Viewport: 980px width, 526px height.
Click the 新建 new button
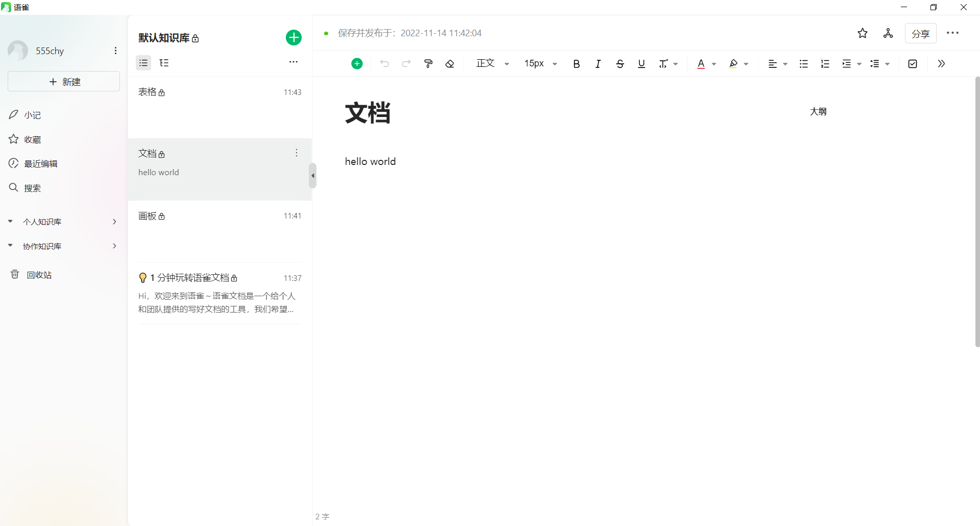click(64, 82)
